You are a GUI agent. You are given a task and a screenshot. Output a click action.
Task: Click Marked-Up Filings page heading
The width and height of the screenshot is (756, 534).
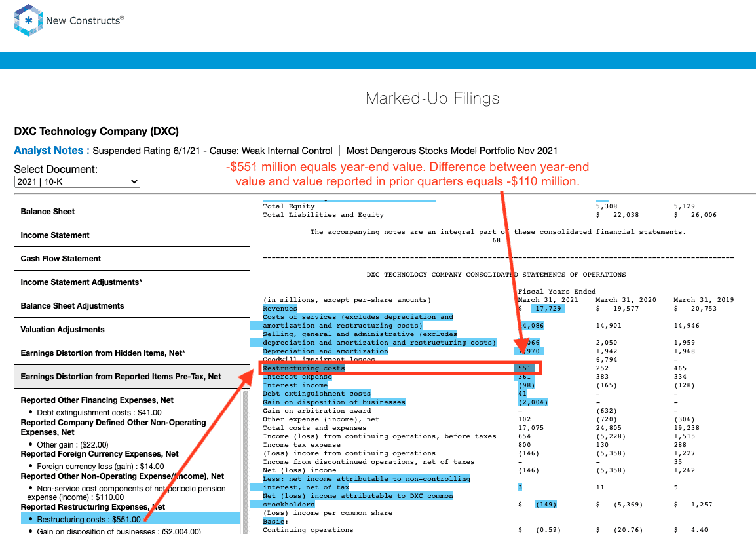pos(432,98)
